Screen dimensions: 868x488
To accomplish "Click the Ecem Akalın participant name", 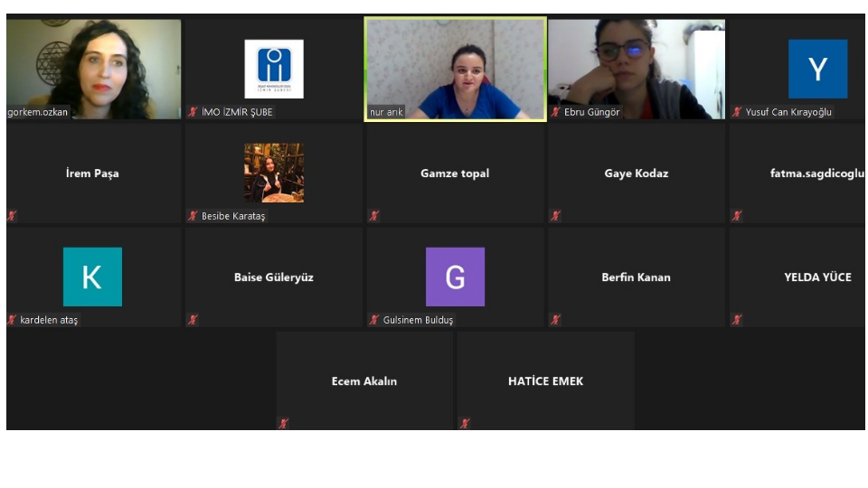I will coord(364,381).
